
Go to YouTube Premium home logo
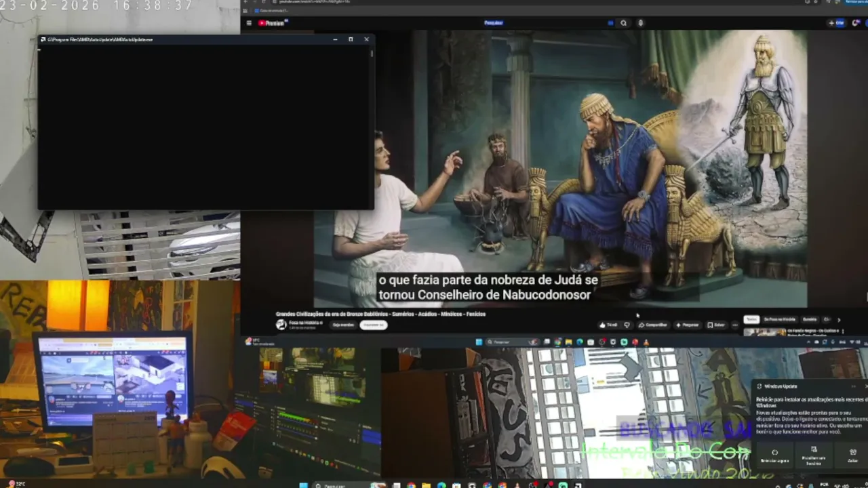[273, 23]
